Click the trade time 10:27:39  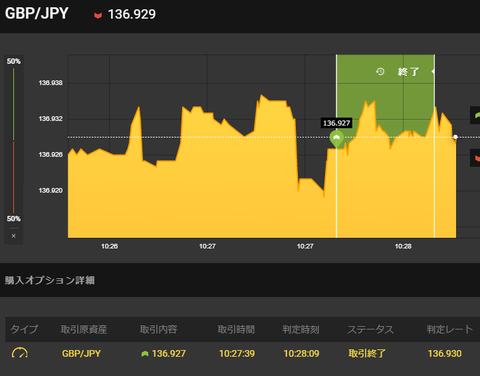coord(237,353)
